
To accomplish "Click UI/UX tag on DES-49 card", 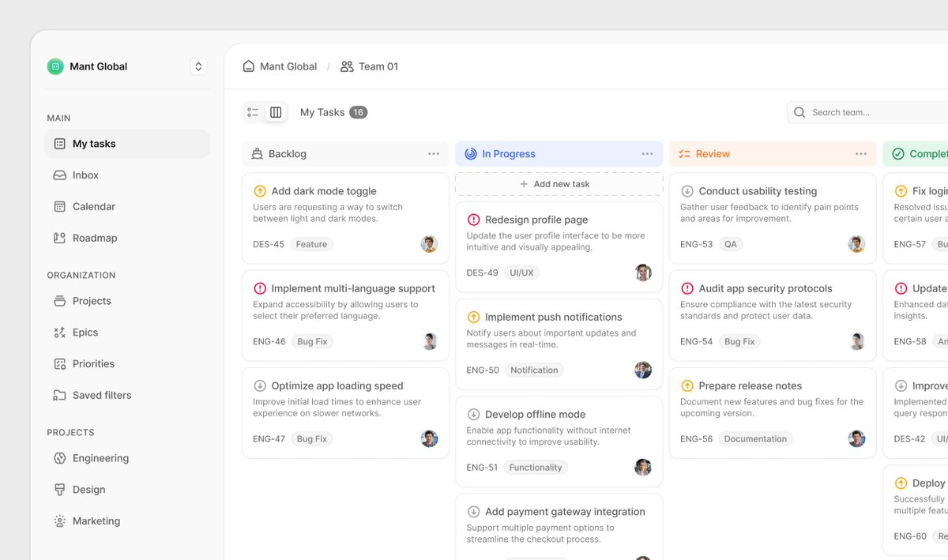I will pyautogui.click(x=521, y=272).
